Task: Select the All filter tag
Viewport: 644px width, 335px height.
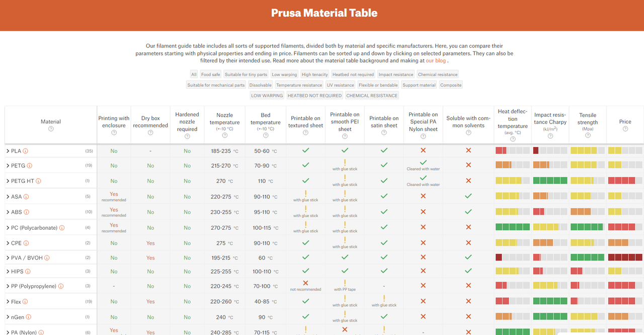Action: pos(194,75)
